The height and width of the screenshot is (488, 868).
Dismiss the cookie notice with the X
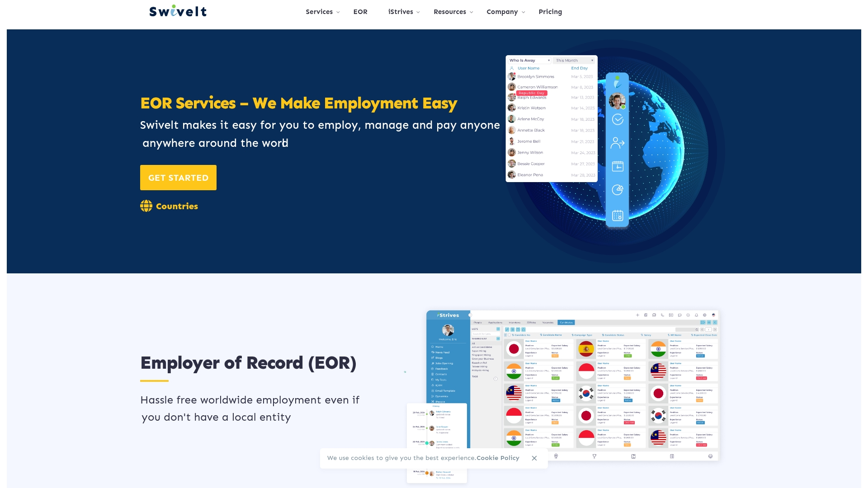point(534,458)
